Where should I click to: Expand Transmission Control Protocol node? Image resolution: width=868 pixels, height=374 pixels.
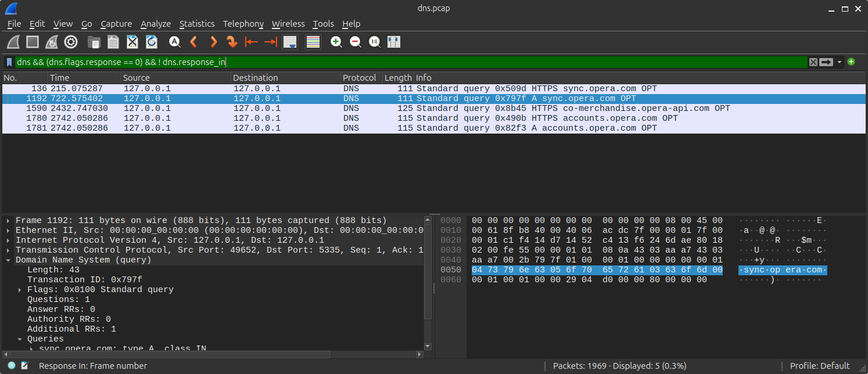pos(8,250)
